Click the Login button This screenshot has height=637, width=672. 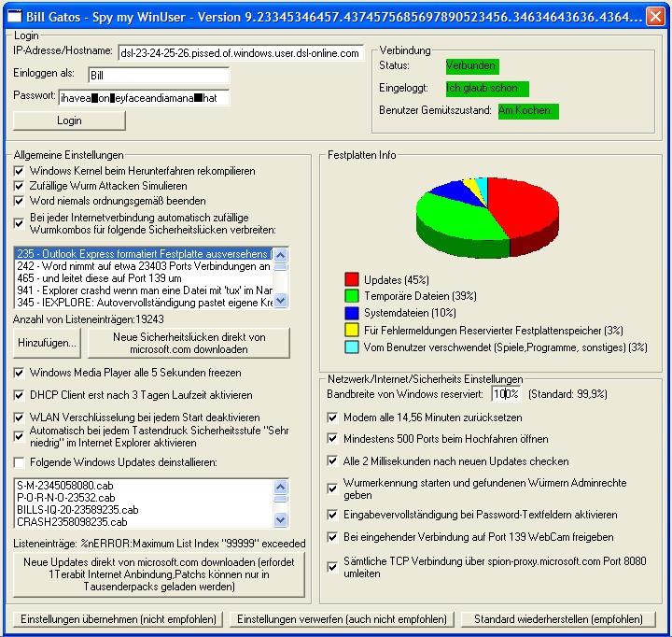(69, 120)
